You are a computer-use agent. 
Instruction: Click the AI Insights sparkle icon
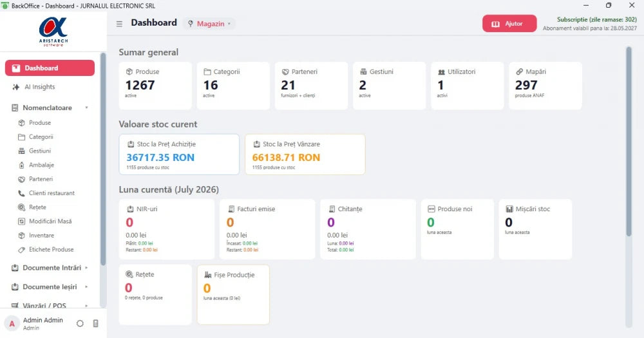point(15,87)
